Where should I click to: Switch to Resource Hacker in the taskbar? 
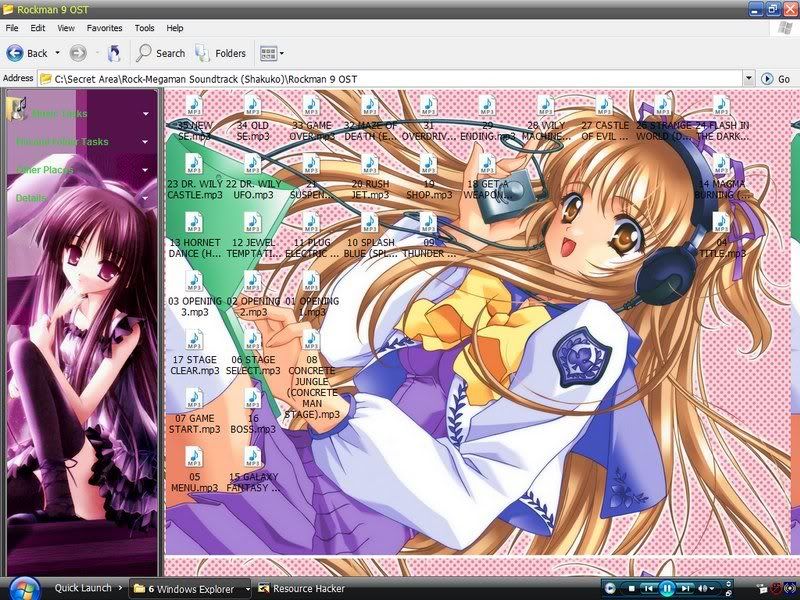[x=302, y=589]
